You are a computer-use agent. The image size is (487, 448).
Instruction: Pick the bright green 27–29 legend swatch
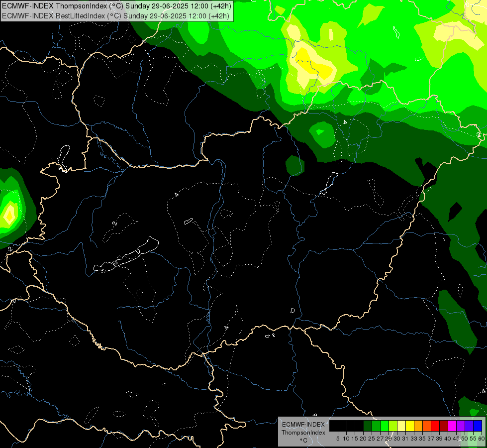pyautogui.click(x=385, y=426)
